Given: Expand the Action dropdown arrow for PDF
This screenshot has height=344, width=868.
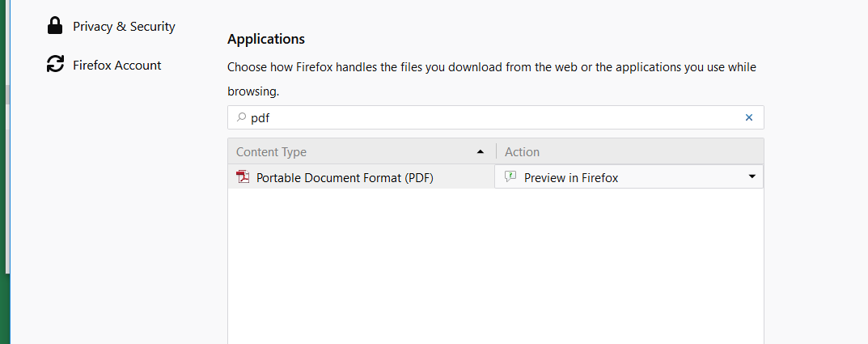Looking at the screenshot, I should (752, 176).
